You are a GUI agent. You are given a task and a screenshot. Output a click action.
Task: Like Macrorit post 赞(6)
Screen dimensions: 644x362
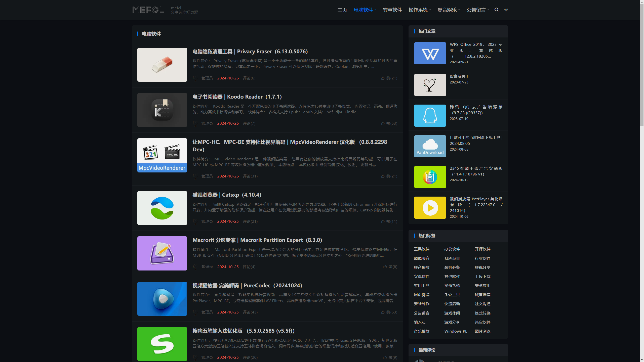pyautogui.click(x=390, y=267)
